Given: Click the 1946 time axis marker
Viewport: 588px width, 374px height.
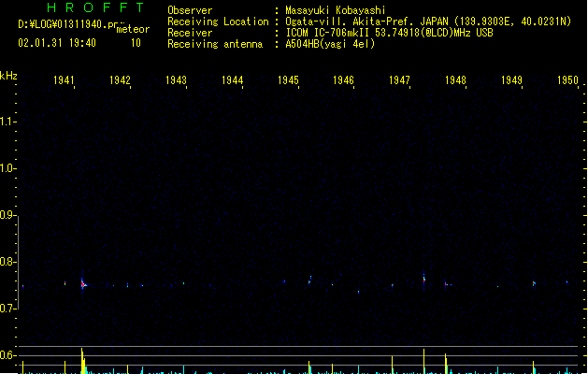Looking at the screenshot, I should [x=343, y=80].
